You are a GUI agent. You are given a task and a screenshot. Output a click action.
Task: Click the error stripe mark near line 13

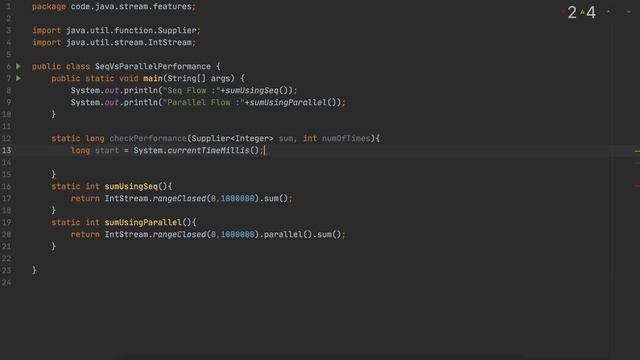(x=637, y=151)
